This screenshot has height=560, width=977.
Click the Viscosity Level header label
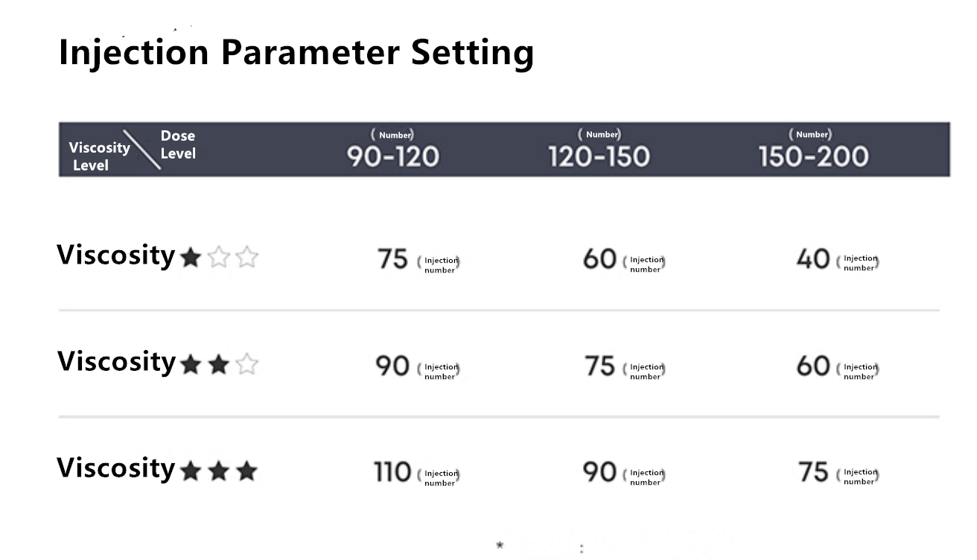pos(98,156)
